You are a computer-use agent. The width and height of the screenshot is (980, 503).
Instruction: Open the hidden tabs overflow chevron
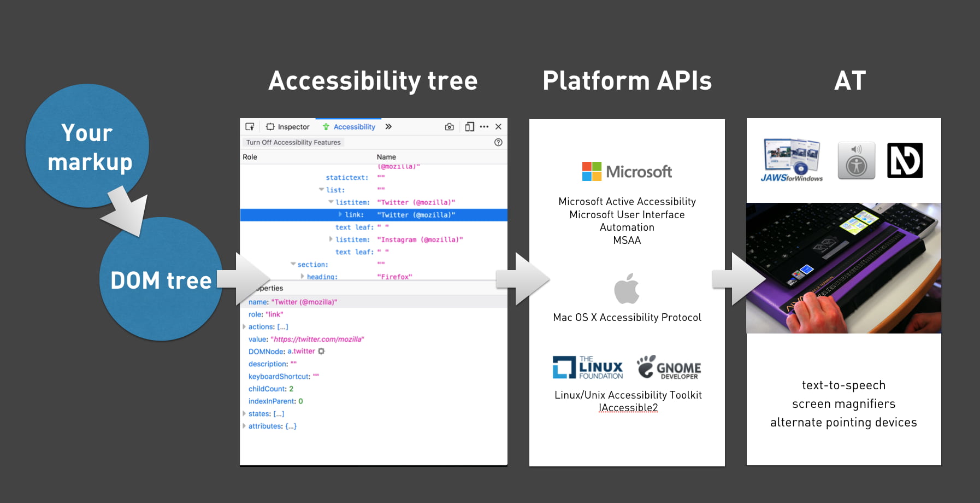(388, 126)
